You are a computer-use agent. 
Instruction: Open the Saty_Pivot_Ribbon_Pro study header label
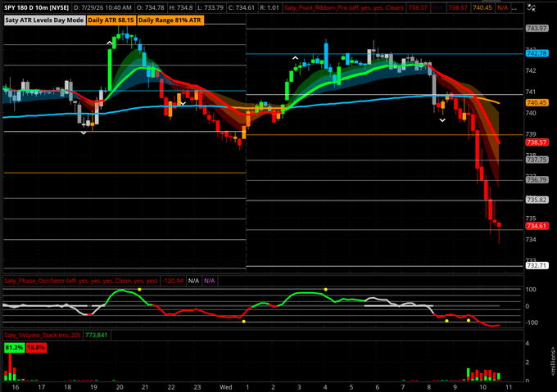coord(344,7)
